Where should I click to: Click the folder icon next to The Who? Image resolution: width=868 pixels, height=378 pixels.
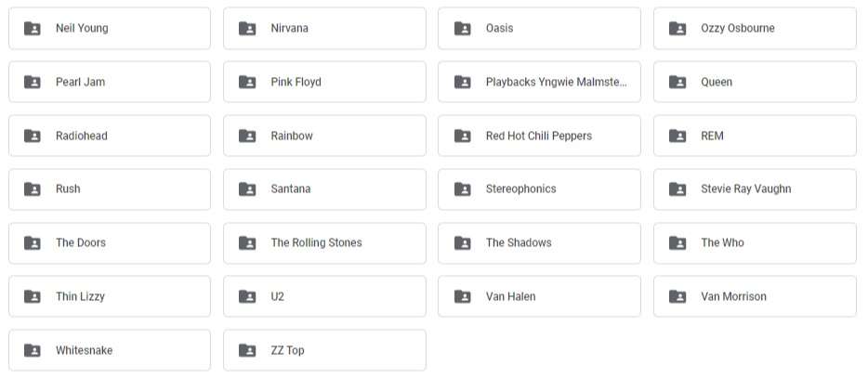677,243
